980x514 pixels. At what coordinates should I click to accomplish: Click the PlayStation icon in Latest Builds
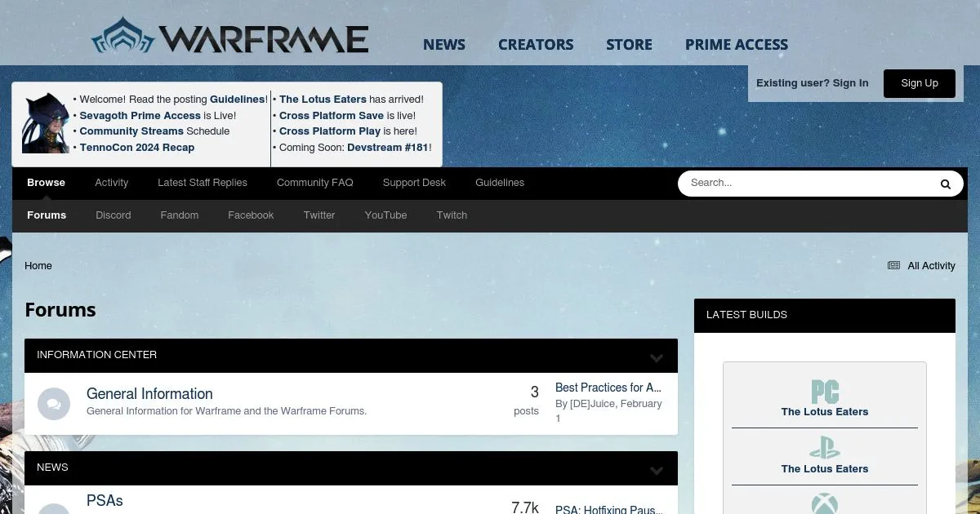[825, 449]
